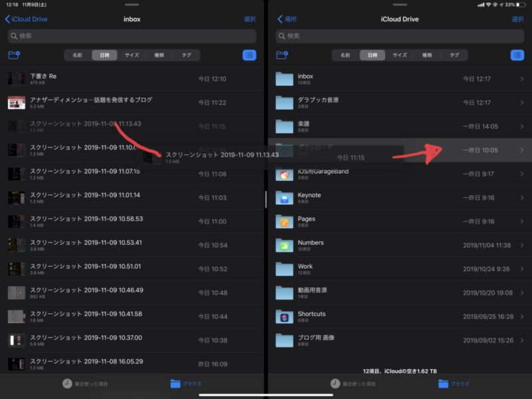Viewport: 532px width, 399px height.
Task: Sort iCloud Drive by 種類
Action: click(x=427, y=55)
